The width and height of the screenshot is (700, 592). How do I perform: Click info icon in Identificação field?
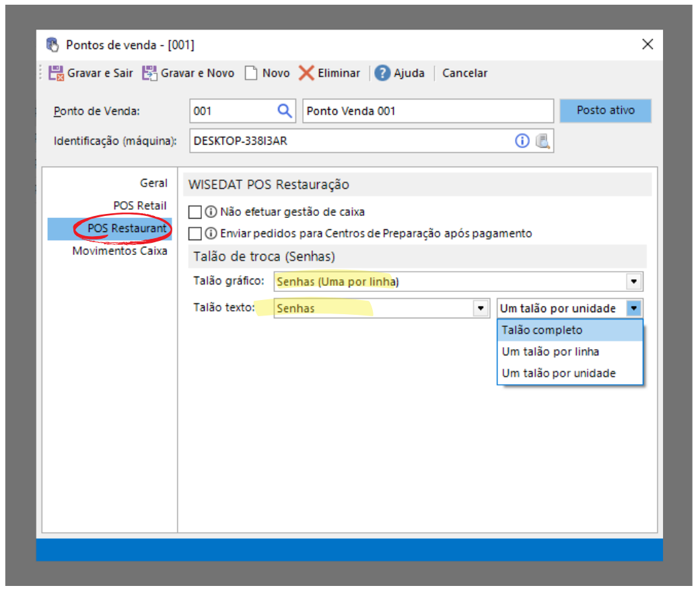(x=522, y=141)
